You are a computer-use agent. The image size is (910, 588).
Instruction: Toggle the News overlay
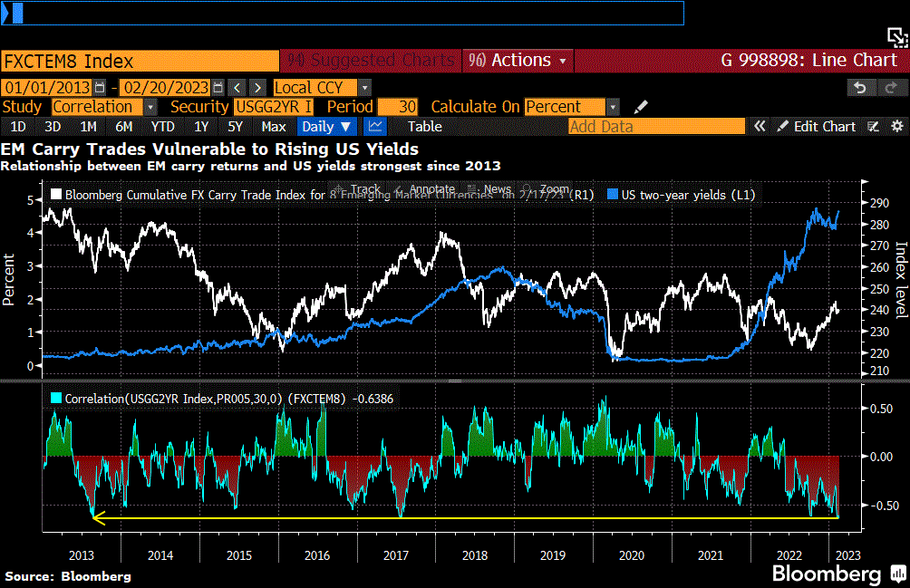pos(489,189)
